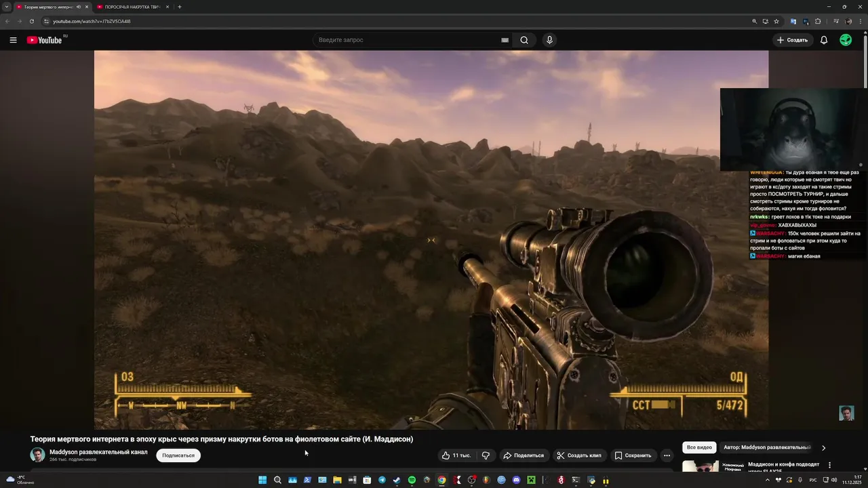Show hidden system tray icons
The width and height of the screenshot is (868, 488).
768,480
